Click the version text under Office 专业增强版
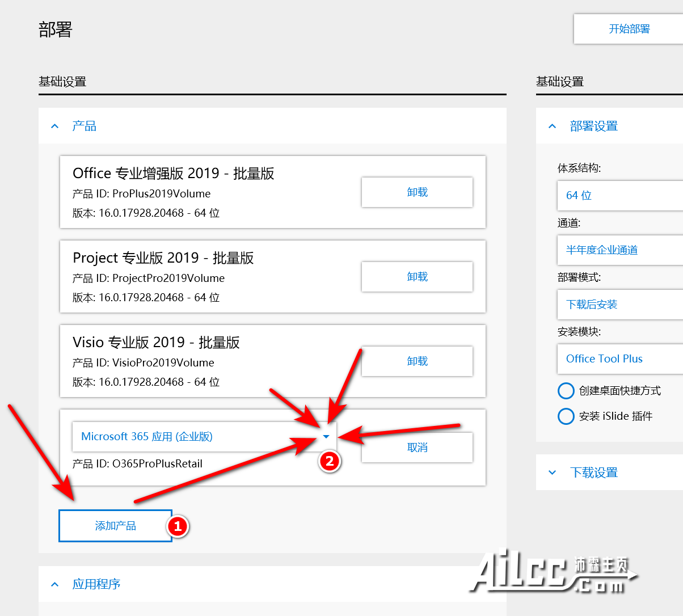Screen dimensions: 683x616 pos(146,213)
